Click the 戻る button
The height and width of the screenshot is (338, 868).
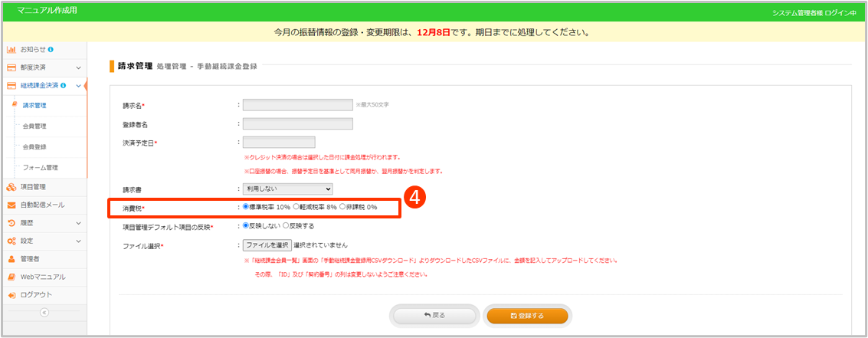coord(434,315)
